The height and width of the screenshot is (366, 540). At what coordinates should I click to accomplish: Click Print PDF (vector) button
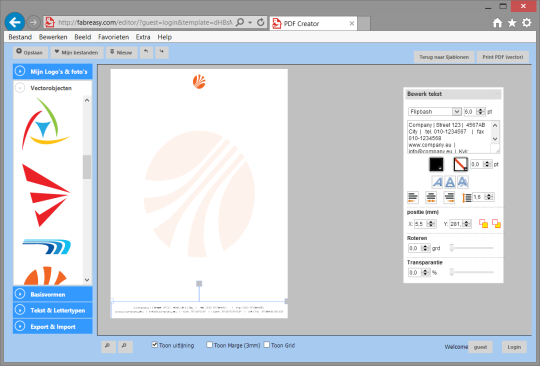pos(502,57)
